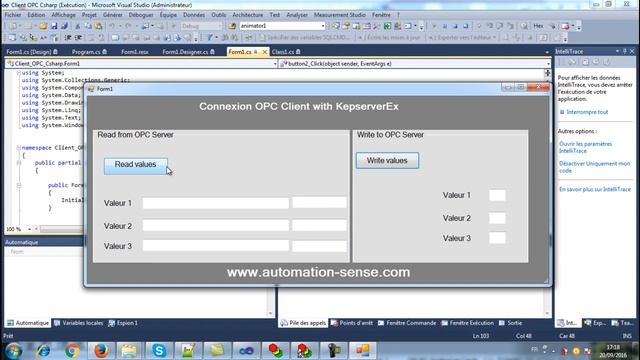This screenshot has height=360, width=640.
Task: Open IntelliTrace panel options dropdown
Action: pyautogui.click(x=618, y=51)
